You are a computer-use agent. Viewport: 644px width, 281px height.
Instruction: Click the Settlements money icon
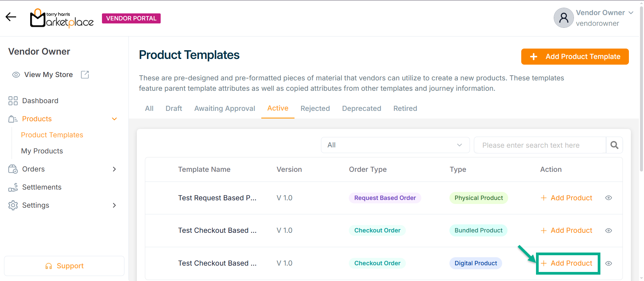point(13,187)
